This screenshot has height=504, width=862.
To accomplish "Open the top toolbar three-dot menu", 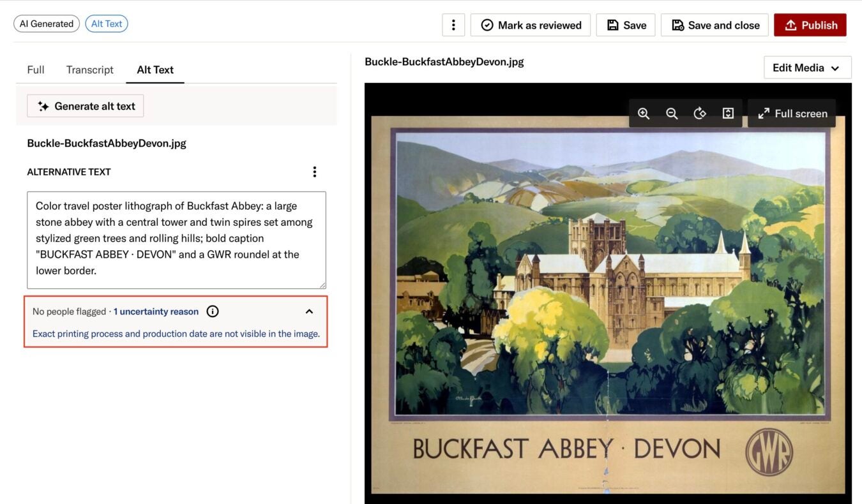I will [453, 25].
